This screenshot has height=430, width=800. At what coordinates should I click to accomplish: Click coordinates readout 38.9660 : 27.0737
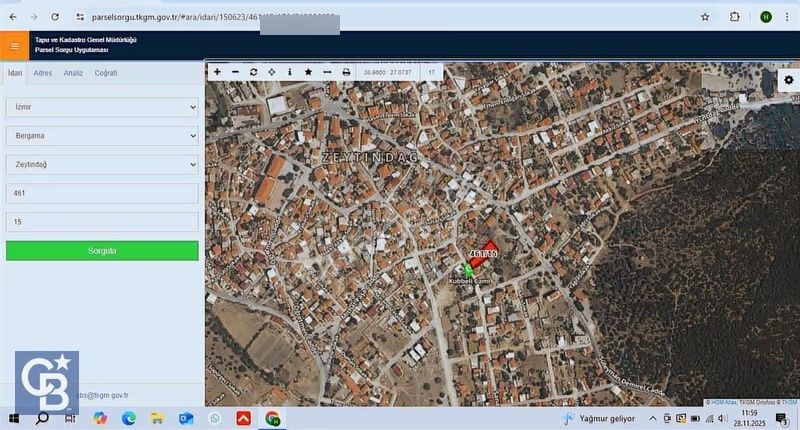[387, 72]
